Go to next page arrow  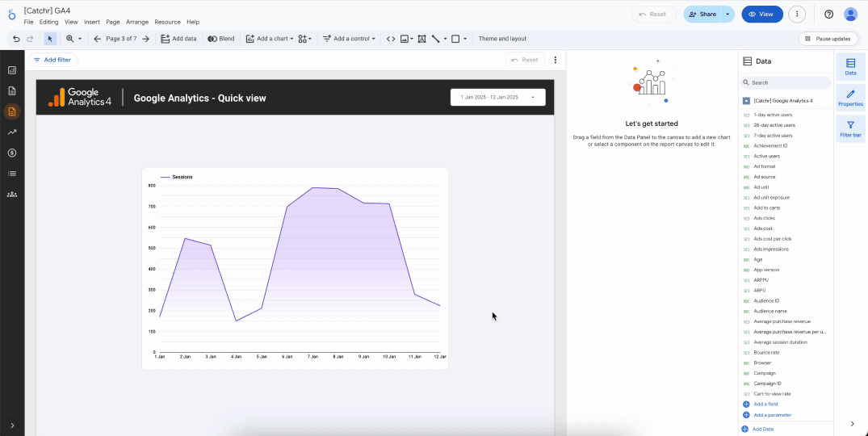(145, 39)
